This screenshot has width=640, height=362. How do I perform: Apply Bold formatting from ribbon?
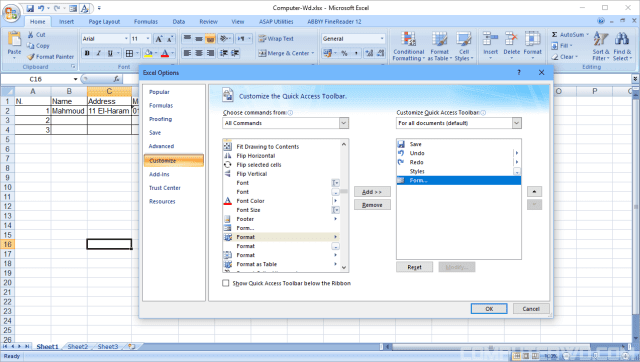coord(87,53)
